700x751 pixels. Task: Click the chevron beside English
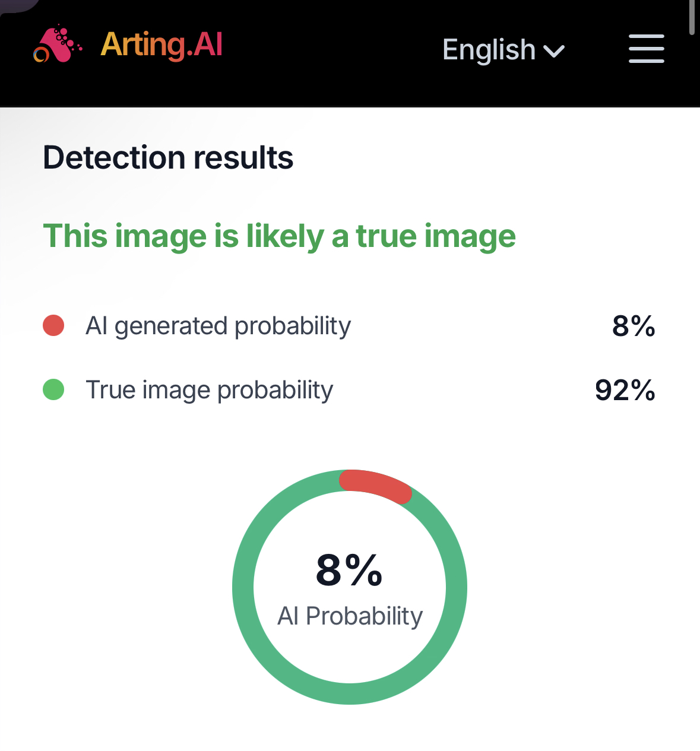[x=554, y=52]
